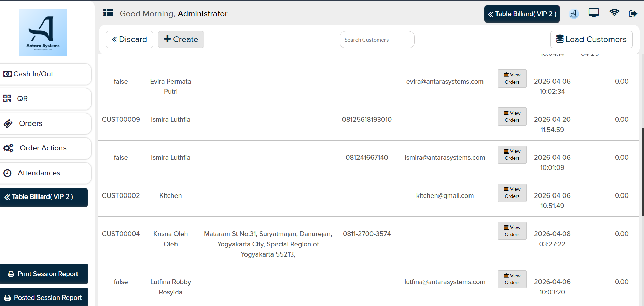This screenshot has height=306, width=644.
Task: Open the Cash In/Out menu
Action: [45, 74]
